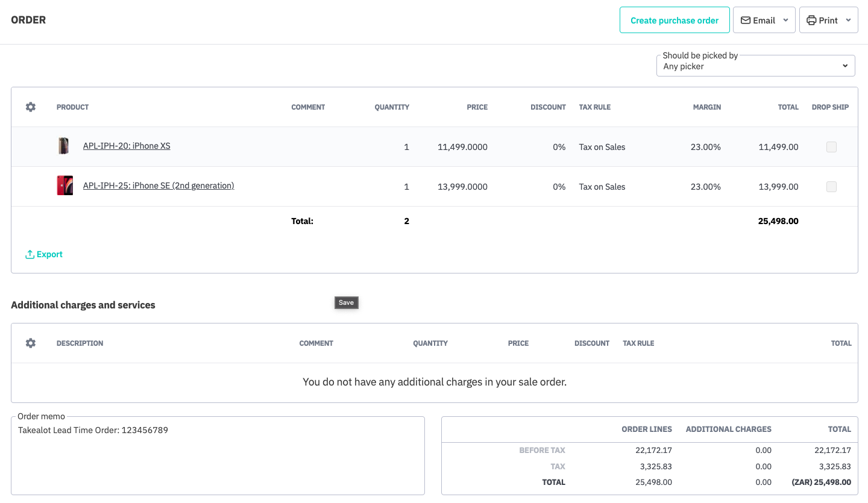The height and width of the screenshot is (503, 868).
Task: Click the iPhone SE product thumbnail
Action: [64, 186]
